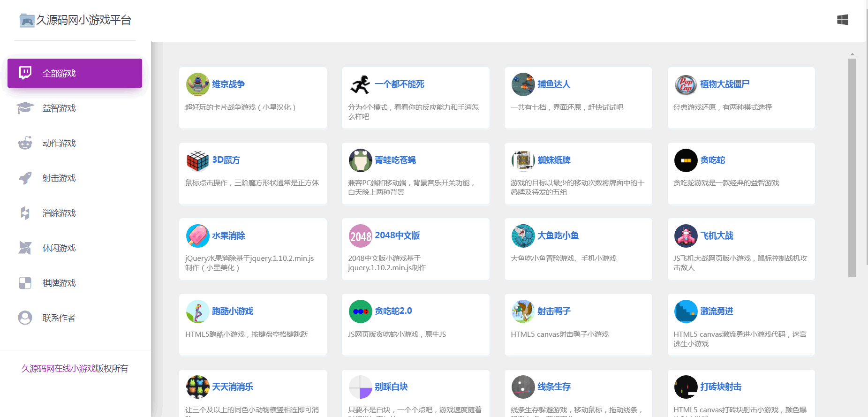Click the Windows logo icon at top right
The width and height of the screenshot is (868, 417).
click(x=842, y=20)
